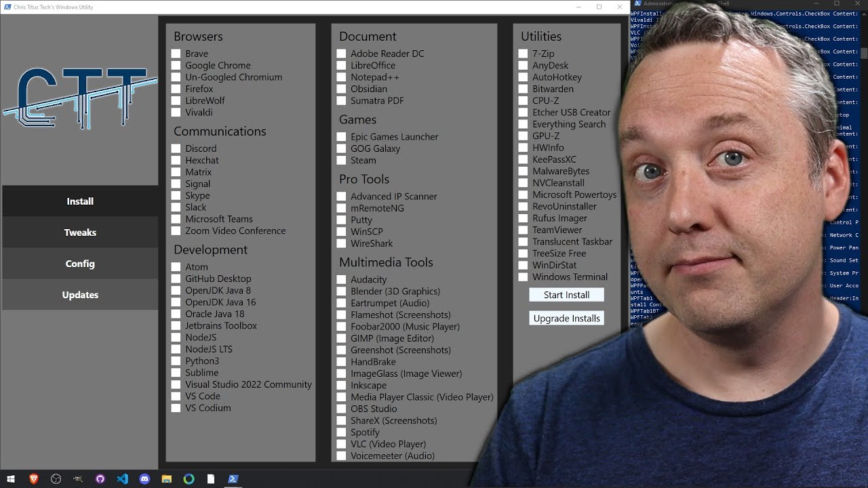Viewport: 868px width, 488px height.
Task: Check the Adobe Reader DC checkbox
Action: pos(342,54)
